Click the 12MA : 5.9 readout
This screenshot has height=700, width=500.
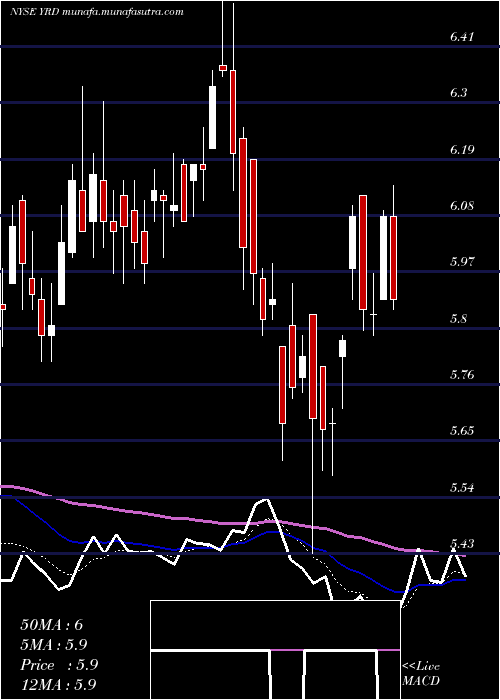[58, 685]
